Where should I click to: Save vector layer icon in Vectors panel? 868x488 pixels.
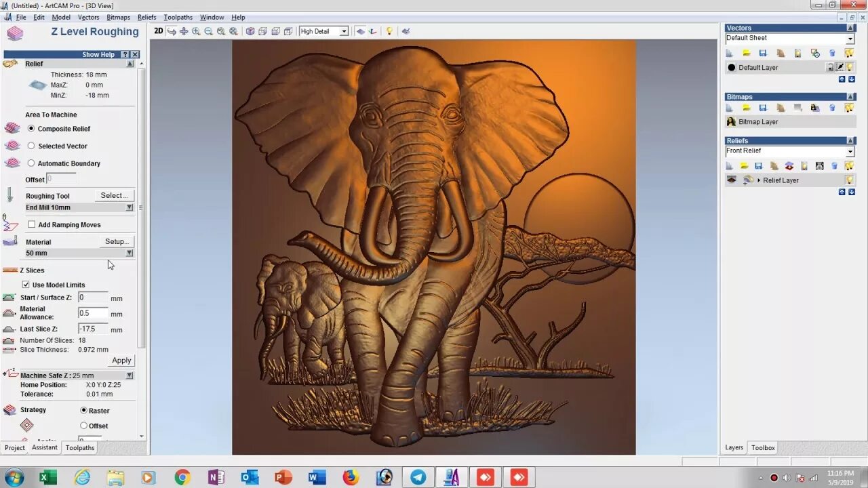763,53
